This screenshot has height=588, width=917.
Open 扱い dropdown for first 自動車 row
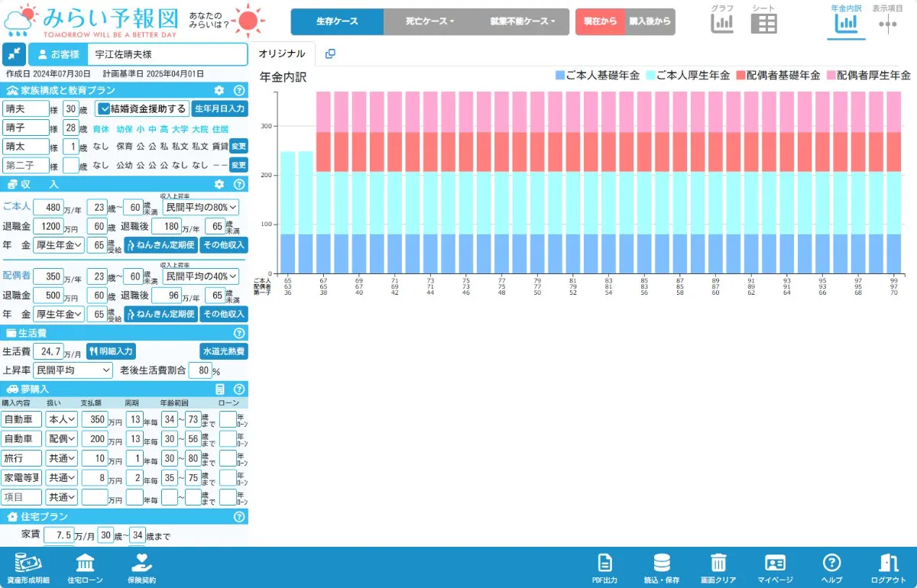(61, 419)
